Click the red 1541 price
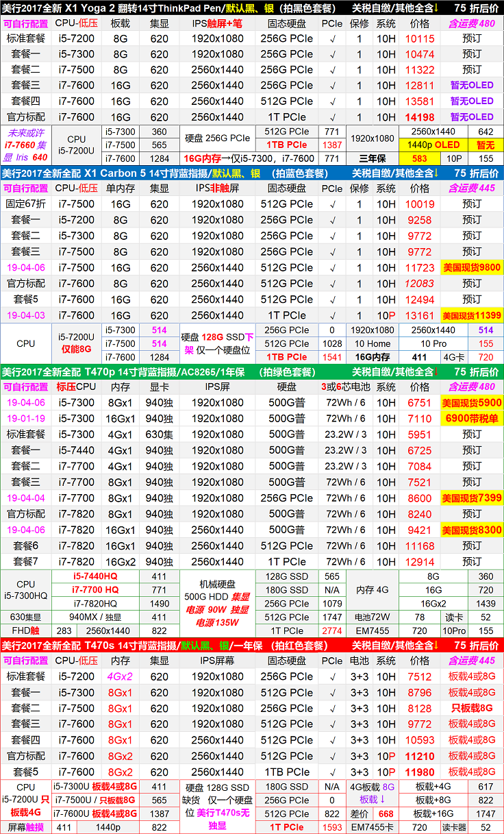Viewport: 504px width, 834px height. (332, 357)
